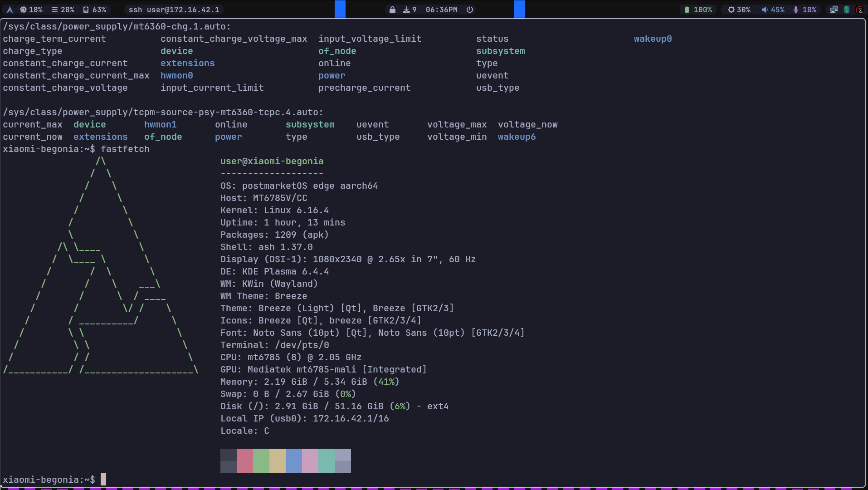Select the ssh user@172.16.42.1 window title

(x=174, y=10)
